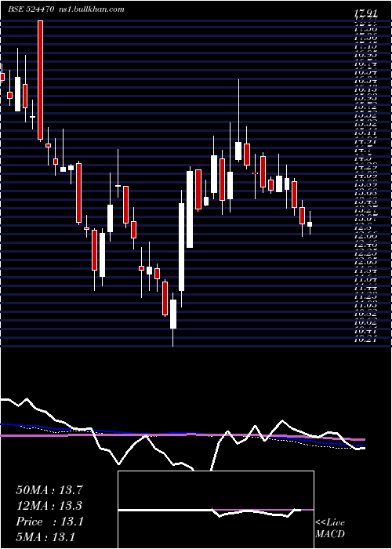Click the Price : 13.1 reading

(x=49, y=522)
